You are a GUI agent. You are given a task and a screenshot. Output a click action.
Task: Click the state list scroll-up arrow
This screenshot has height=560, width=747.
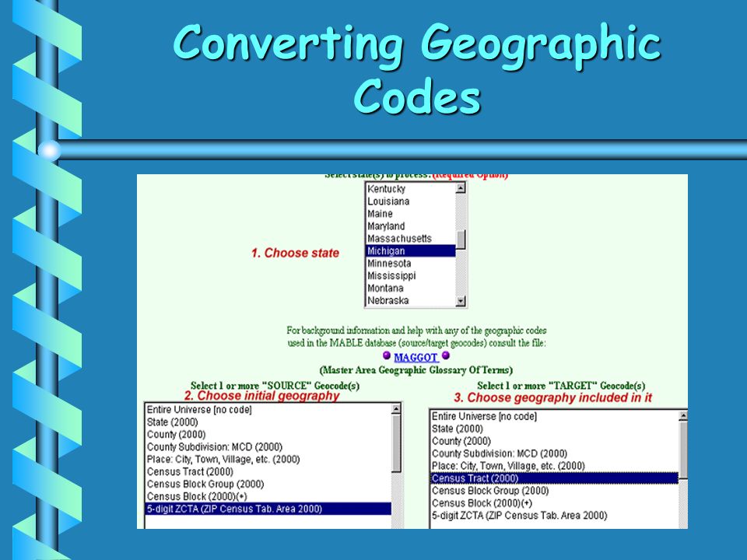click(x=460, y=188)
